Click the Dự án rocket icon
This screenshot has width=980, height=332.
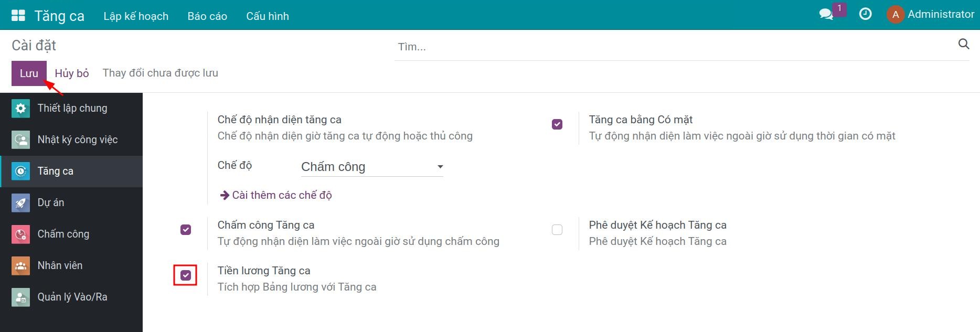pyautogui.click(x=20, y=203)
